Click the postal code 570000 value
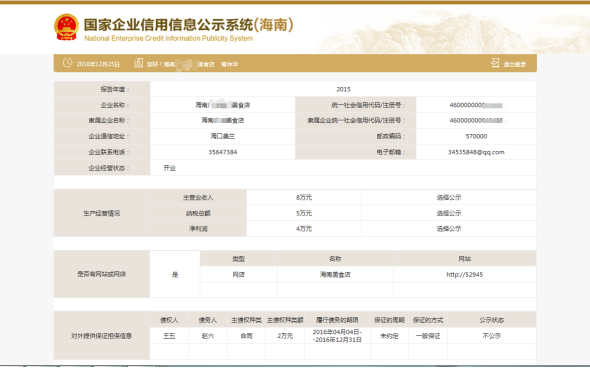Viewport: 590px width, 368px height. click(476, 136)
